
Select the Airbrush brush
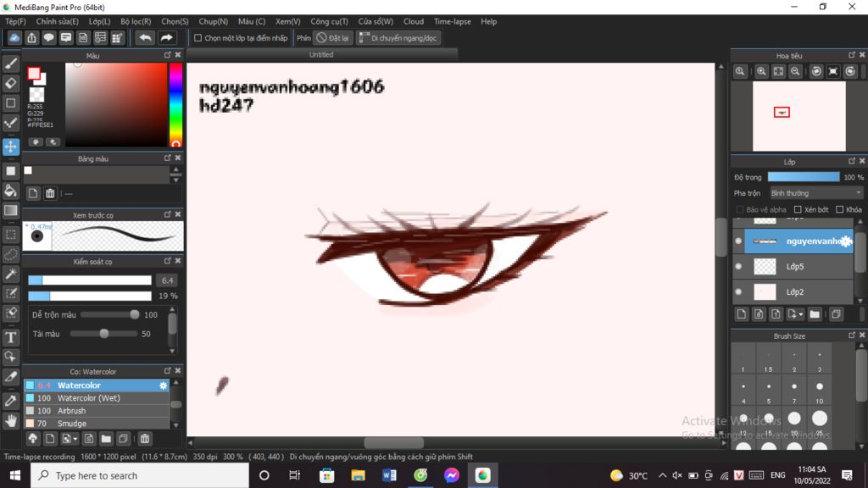pos(97,411)
